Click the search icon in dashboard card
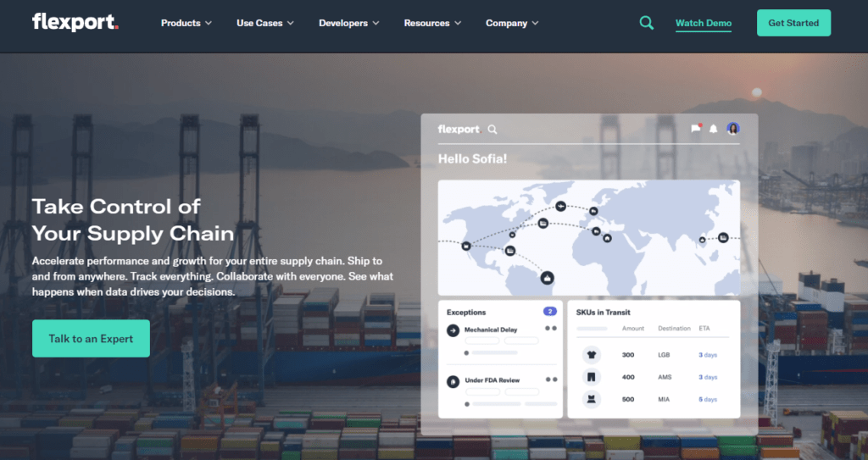This screenshot has width=868, height=460. click(492, 130)
